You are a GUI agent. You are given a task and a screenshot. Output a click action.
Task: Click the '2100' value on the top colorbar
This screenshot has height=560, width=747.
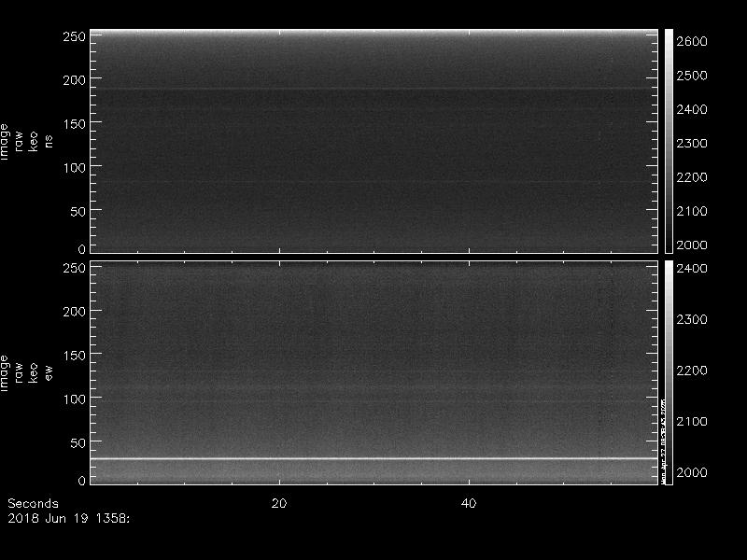point(692,211)
